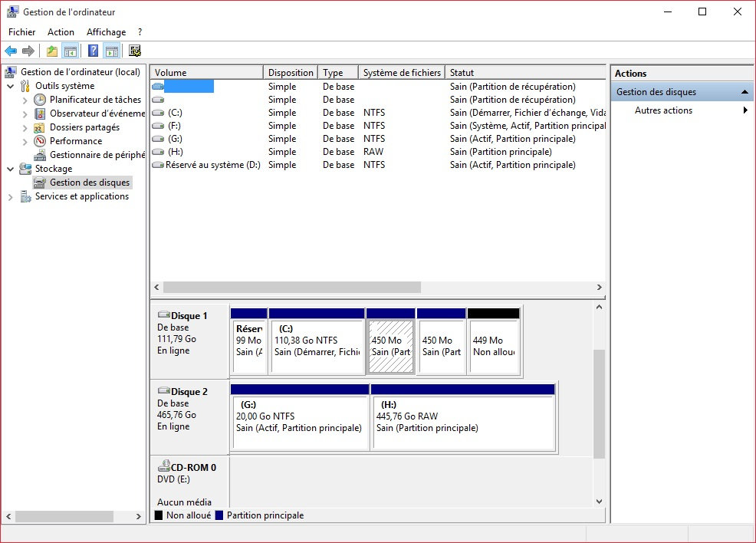The height and width of the screenshot is (543, 756).
Task: Click the Dossiers partagés folder icon
Action: [x=40, y=127]
